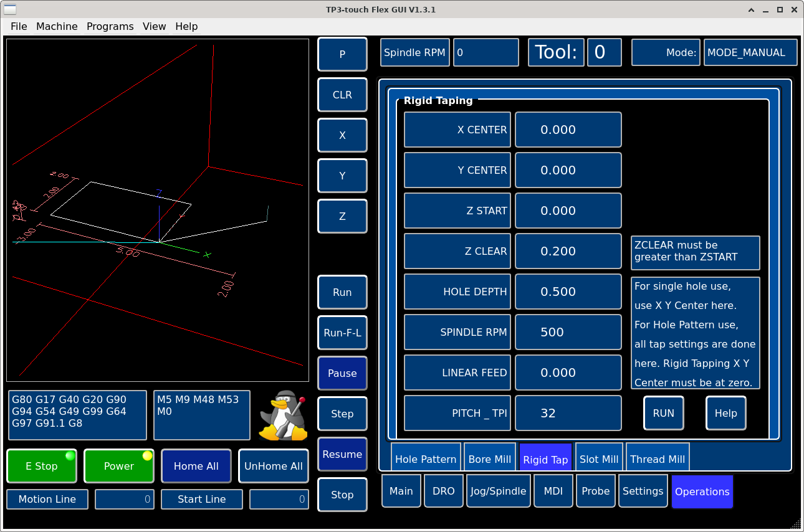Expand the Machine menu
Screen dimensions: 804x532
[x=57, y=26]
